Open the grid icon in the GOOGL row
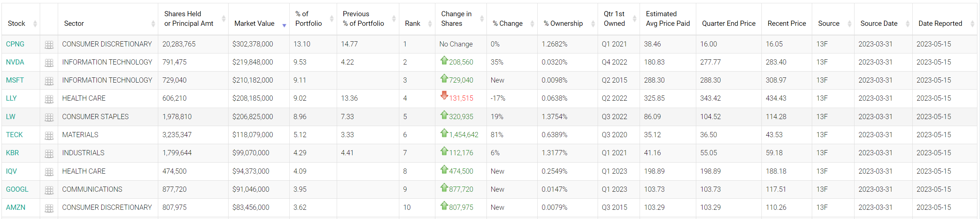 pyautogui.click(x=49, y=190)
